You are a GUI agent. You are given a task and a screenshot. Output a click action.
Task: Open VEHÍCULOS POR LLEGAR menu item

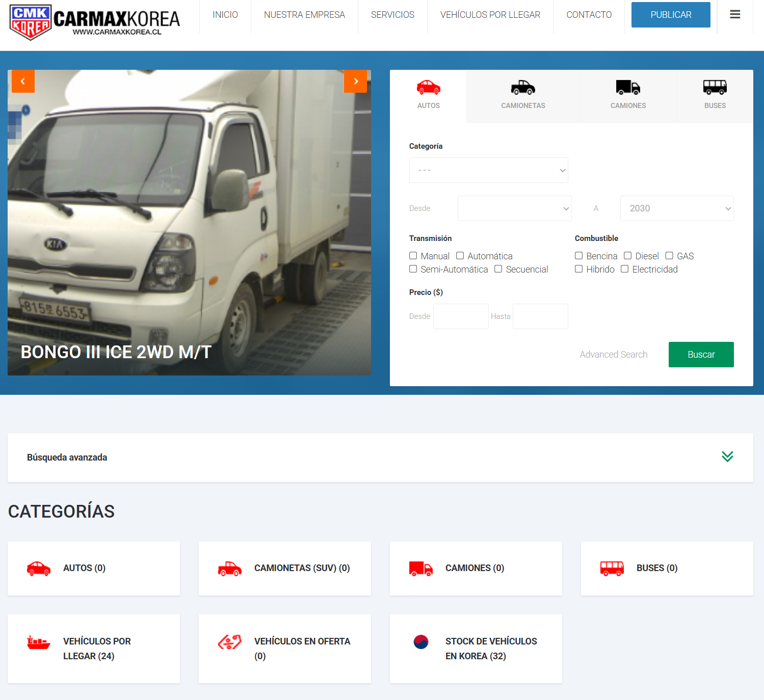[490, 15]
